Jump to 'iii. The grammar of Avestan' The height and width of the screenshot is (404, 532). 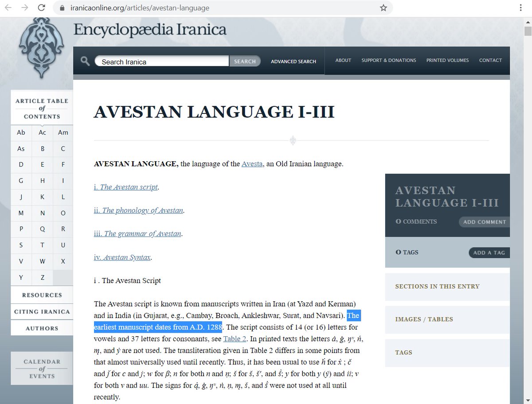(137, 233)
